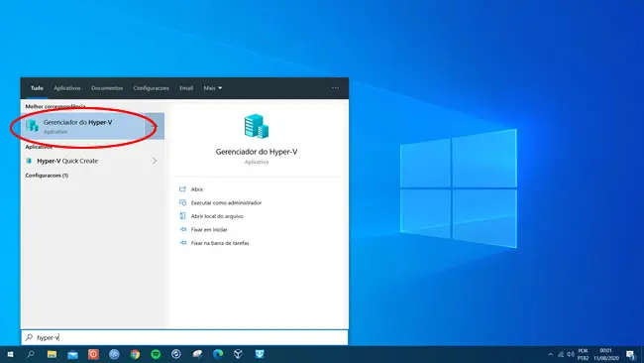Switch to the Tudo tab

click(37, 88)
